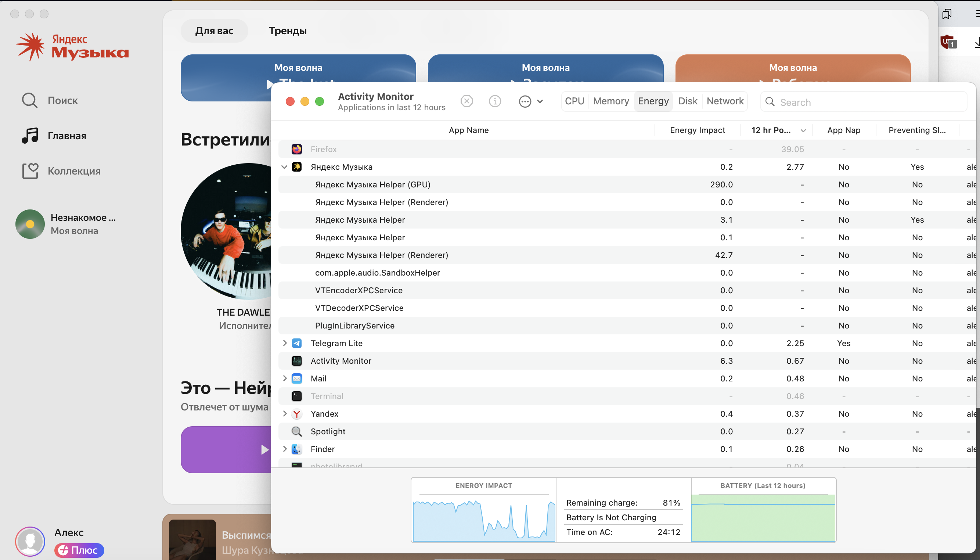Select the Energy tab
The image size is (980, 560).
point(653,101)
